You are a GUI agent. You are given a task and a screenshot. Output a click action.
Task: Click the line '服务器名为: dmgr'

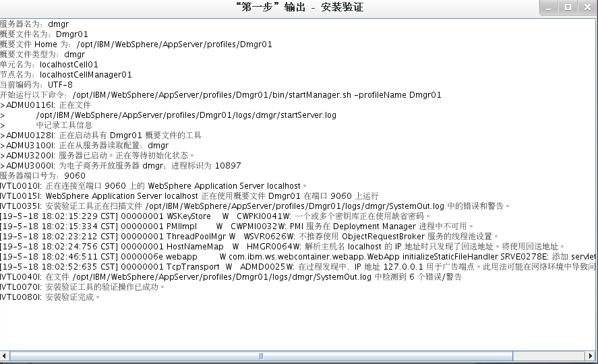34,24
